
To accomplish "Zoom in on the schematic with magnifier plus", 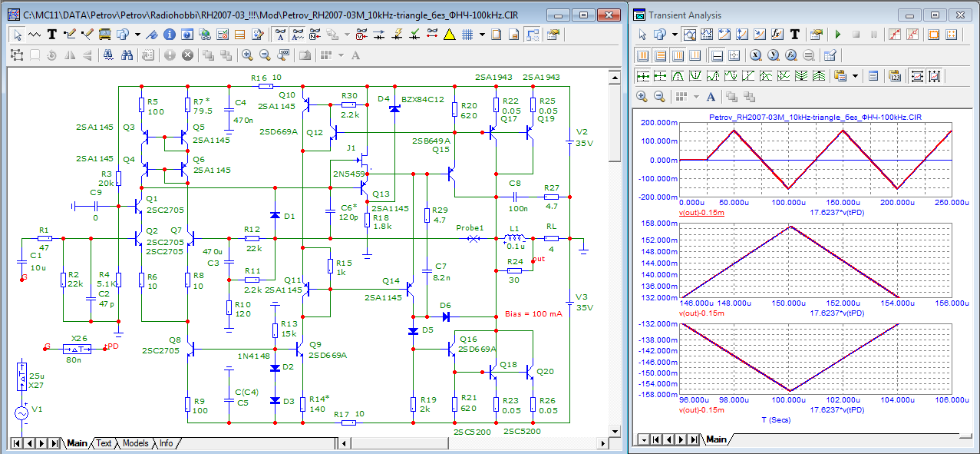I will [247, 55].
